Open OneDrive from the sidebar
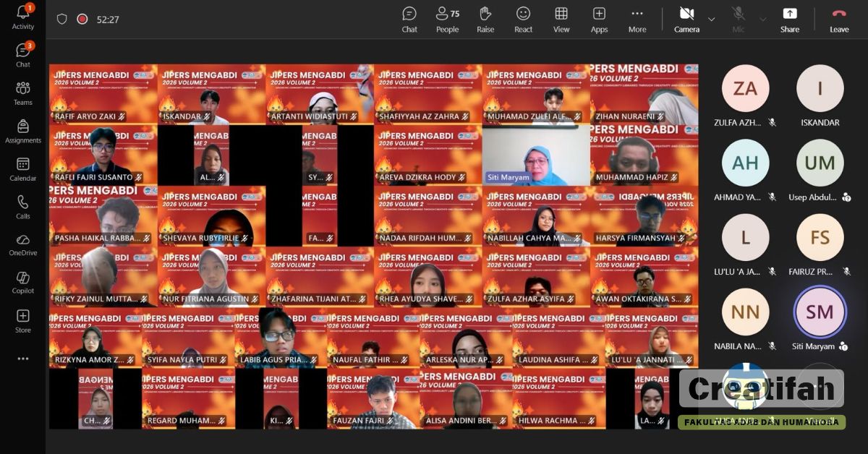868x454 pixels. 23,244
